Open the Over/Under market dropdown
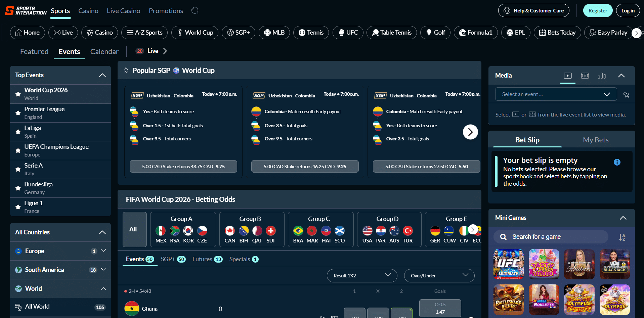 tap(439, 276)
